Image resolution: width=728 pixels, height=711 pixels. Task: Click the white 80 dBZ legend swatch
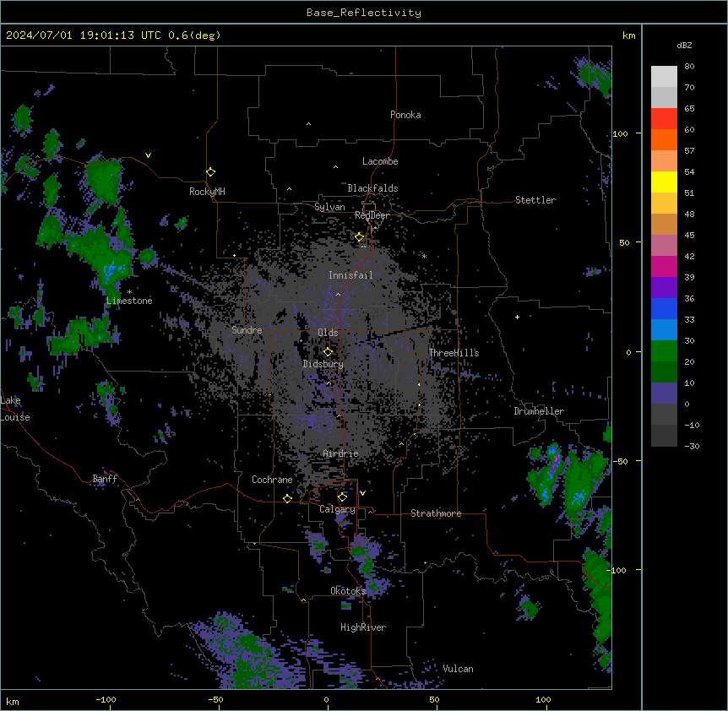point(664,77)
